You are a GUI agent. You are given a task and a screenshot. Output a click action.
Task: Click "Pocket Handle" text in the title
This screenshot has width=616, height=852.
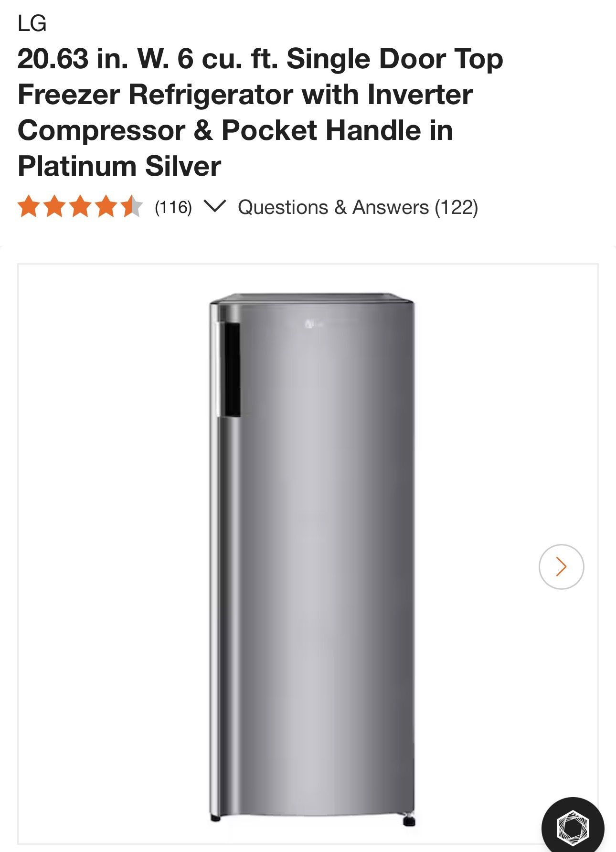(x=321, y=130)
